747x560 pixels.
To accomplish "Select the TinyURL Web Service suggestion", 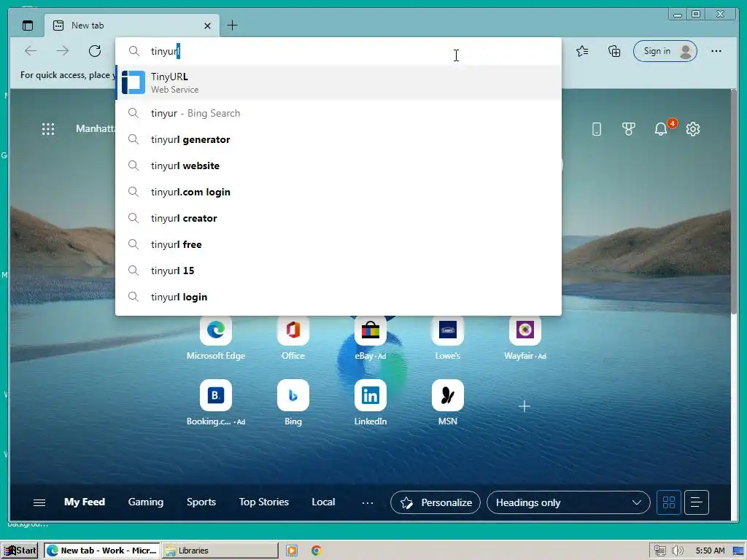I will coord(338,82).
